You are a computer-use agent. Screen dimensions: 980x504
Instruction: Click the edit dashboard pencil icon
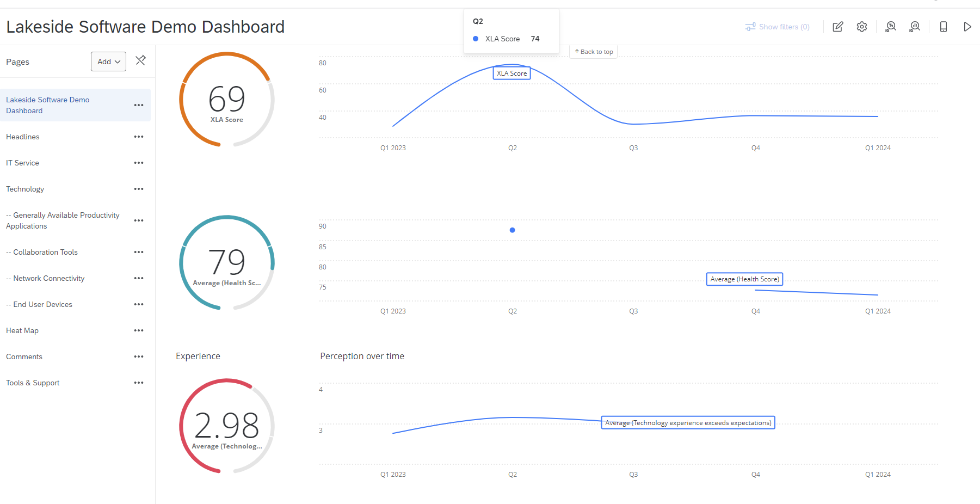click(838, 27)
